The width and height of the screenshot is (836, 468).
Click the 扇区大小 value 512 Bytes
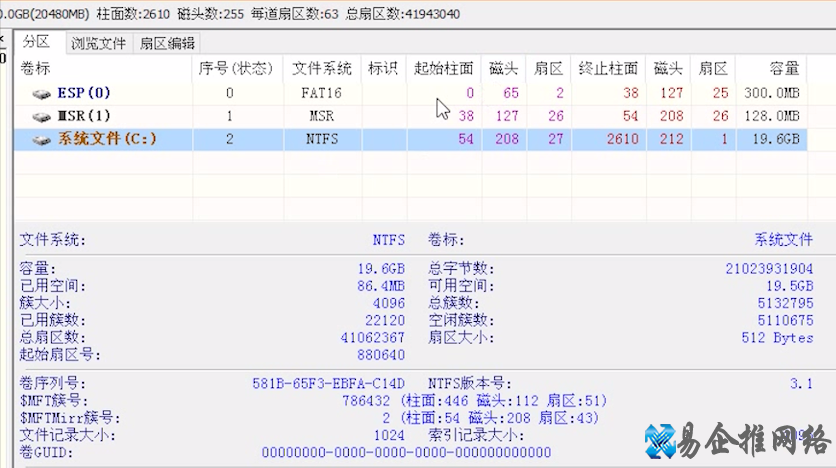777,337
